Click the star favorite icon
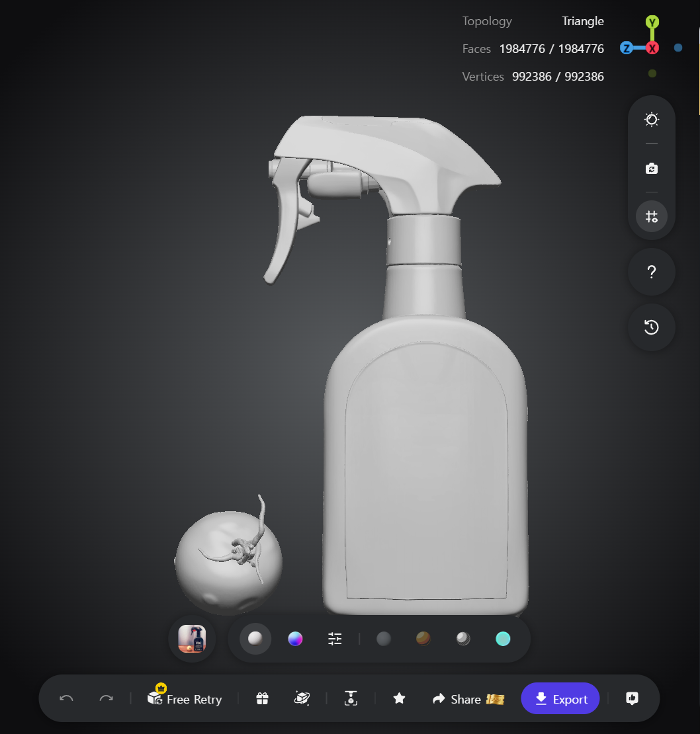This screenshot has height=734, width=700. [399, 698]
